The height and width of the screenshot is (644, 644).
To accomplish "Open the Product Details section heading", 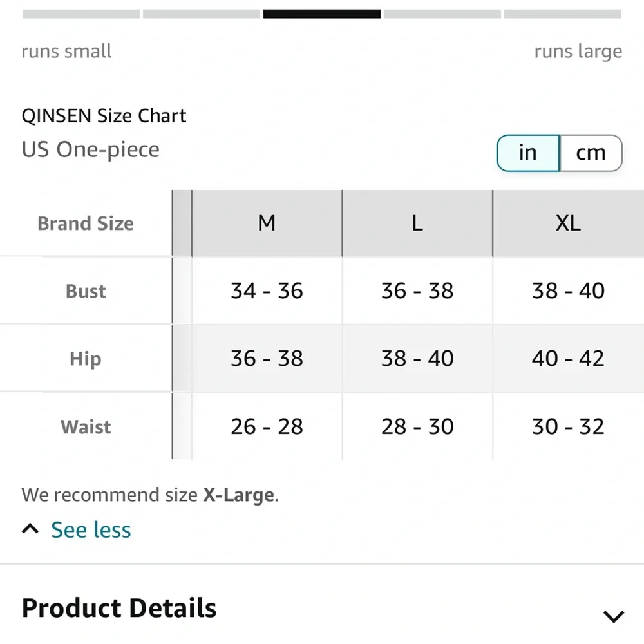I will coord(119,609).
